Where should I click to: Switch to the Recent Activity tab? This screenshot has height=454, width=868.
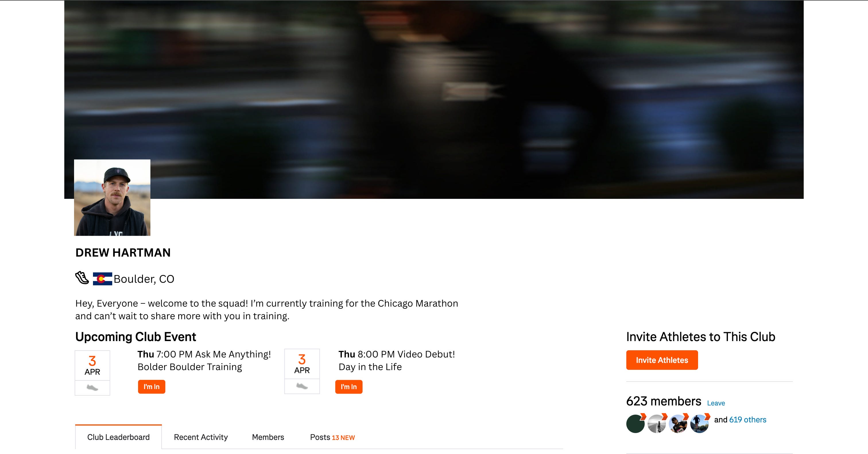(x=201, y=437)
